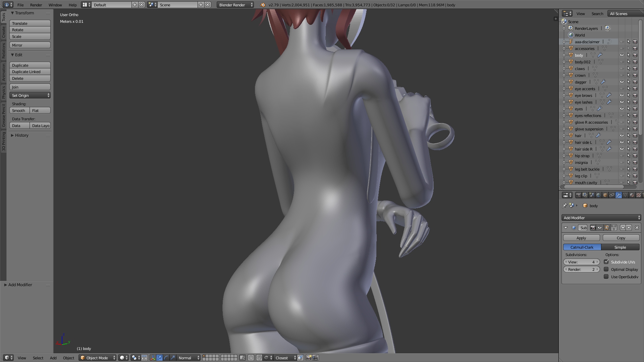Click the Copy modifier button
Viewport: 644px width, 362px height.
click(621, 238)
